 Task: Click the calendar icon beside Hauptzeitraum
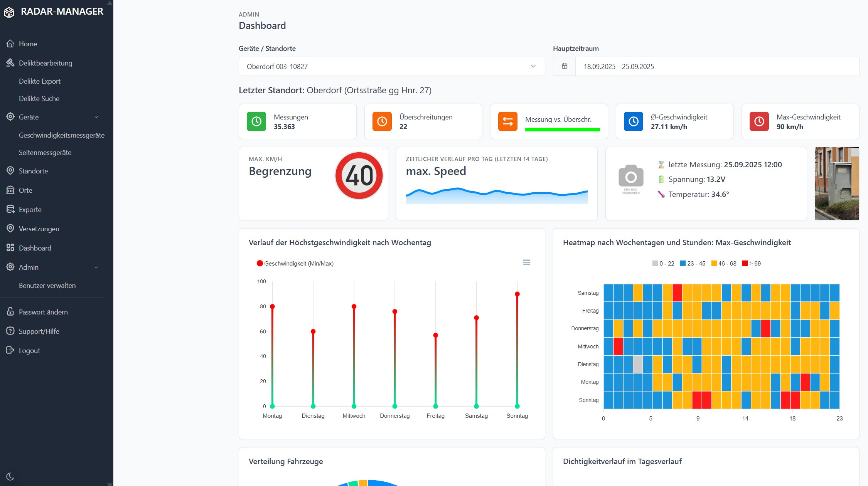[565, 66]
